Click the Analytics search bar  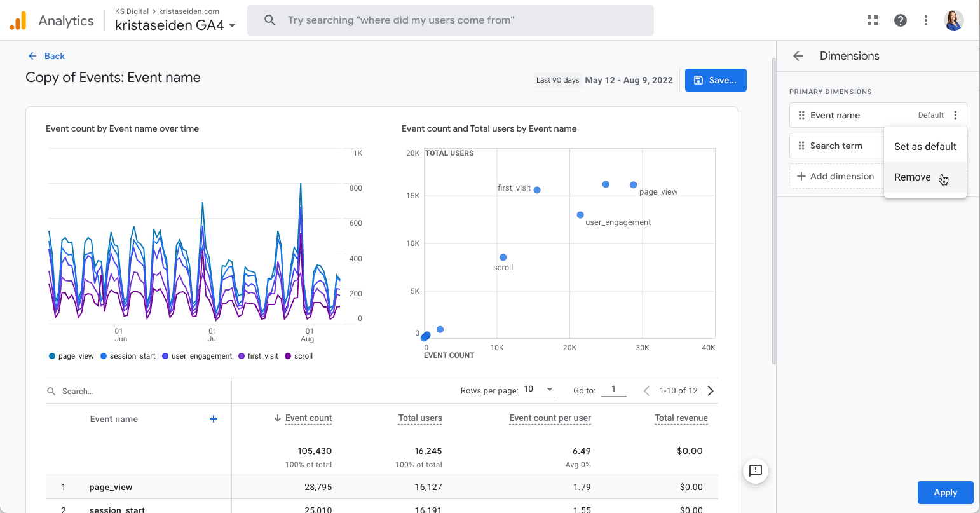tap(450, 20)
